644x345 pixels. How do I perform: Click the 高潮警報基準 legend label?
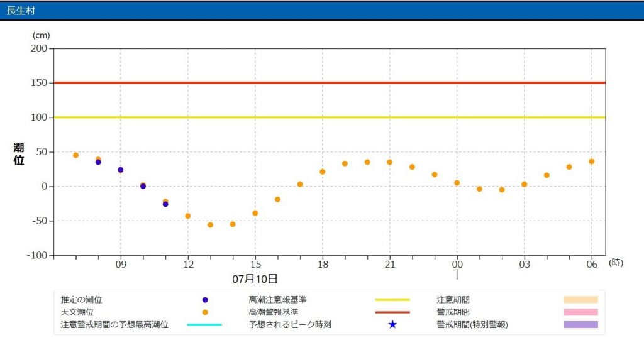point(273,312)
